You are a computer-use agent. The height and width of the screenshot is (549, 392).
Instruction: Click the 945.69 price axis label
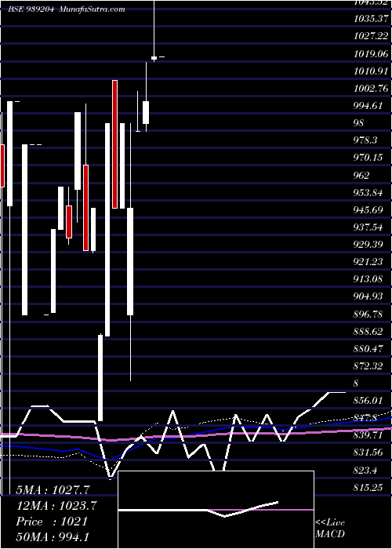368,210
